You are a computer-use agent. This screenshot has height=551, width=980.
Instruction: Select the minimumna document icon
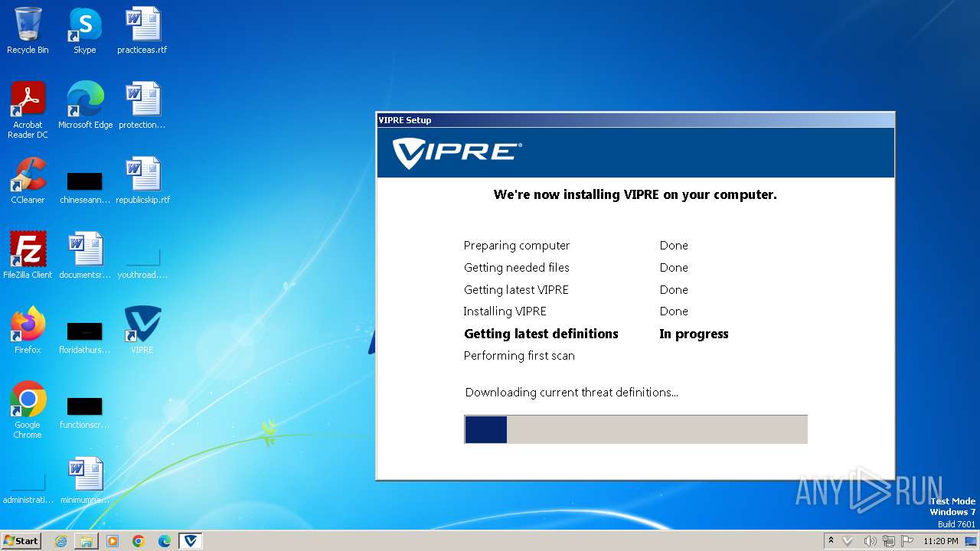[x=85, y=481]
